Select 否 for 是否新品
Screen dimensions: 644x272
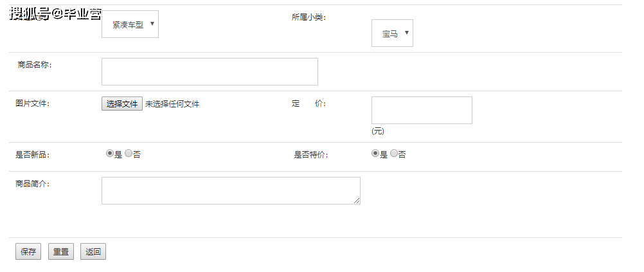point(129,154)
